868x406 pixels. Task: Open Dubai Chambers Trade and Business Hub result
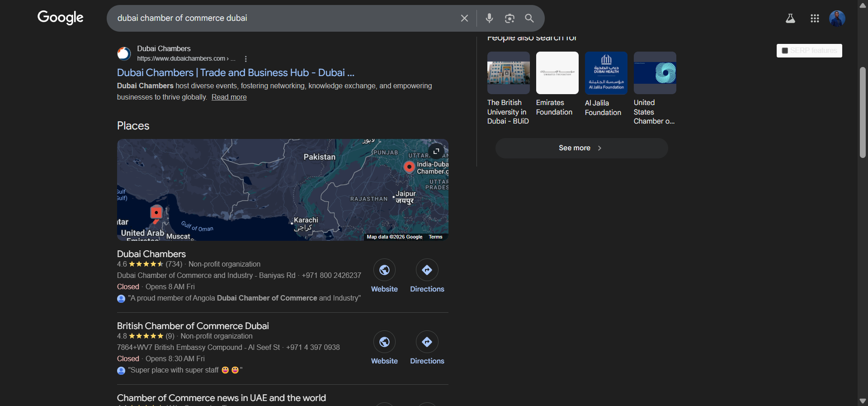click(236, 72)
